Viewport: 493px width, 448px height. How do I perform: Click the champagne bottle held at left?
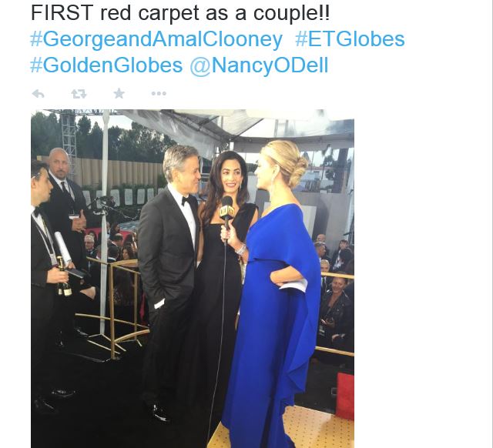[64, 276]
